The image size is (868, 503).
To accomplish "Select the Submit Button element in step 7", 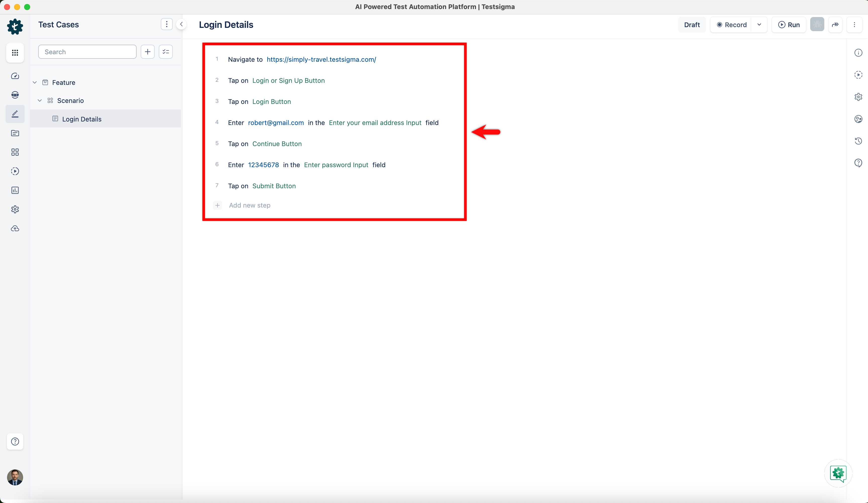I will pyautogui.click(x=274, y=186).
